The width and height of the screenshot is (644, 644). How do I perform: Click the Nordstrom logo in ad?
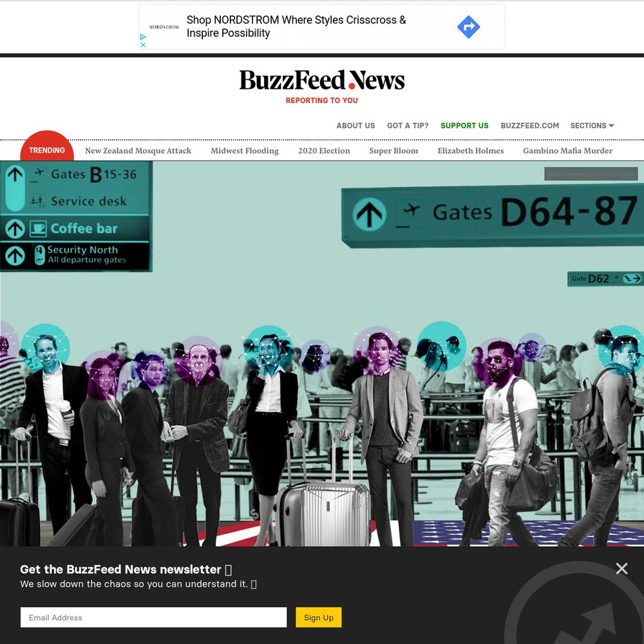tap(164, 27)
